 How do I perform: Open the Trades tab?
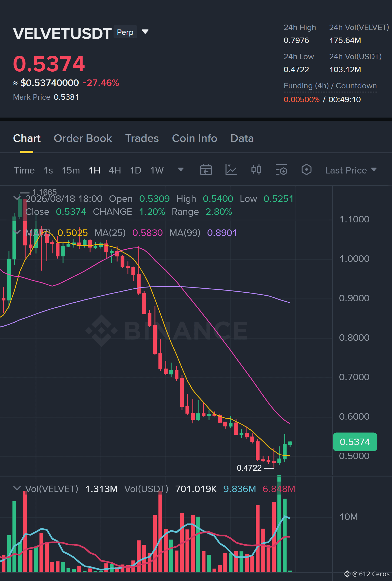[142, 138]
